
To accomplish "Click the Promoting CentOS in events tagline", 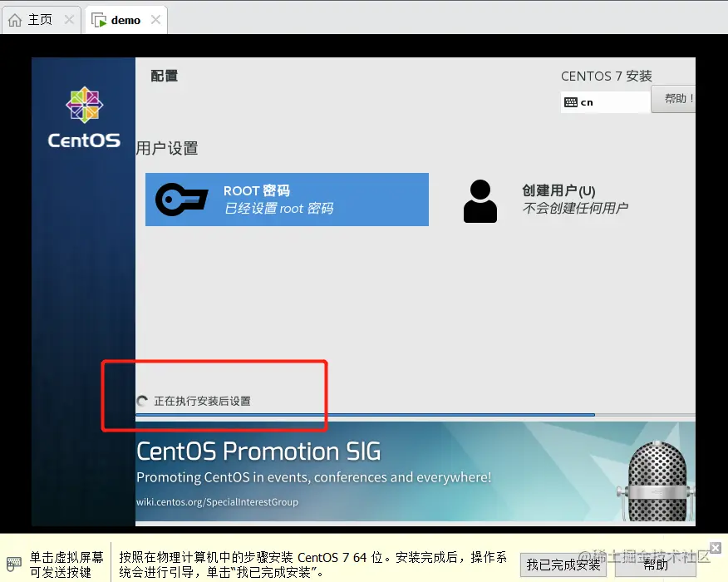I will click(314, 477).
